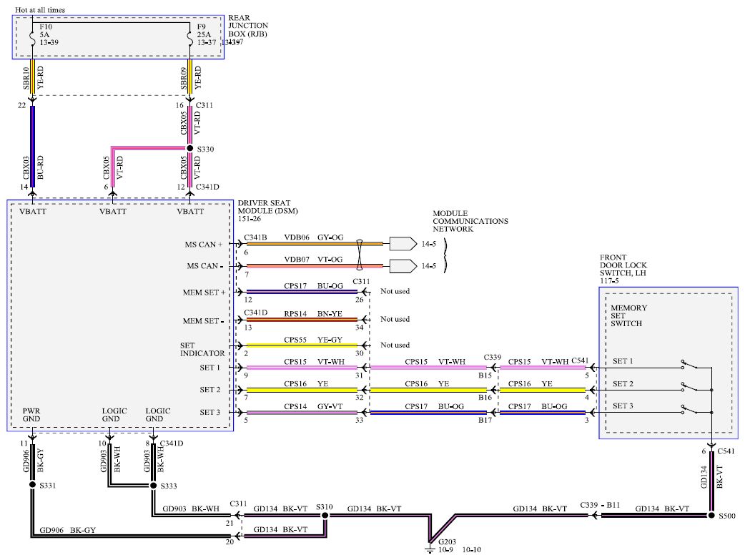Image resolution: width=745 pixels, height=560 pixels.
Task: Select the S330 splice dot
Action: 190,148
